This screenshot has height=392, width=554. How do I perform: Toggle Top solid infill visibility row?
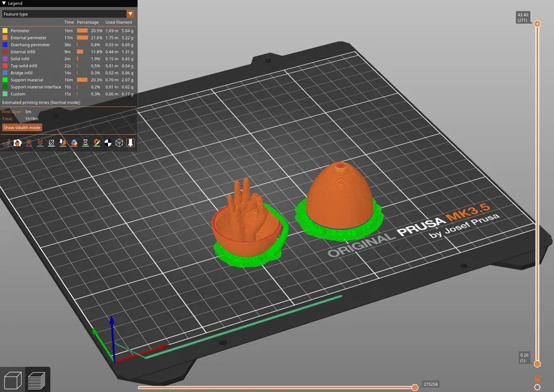tap(68, 66)
